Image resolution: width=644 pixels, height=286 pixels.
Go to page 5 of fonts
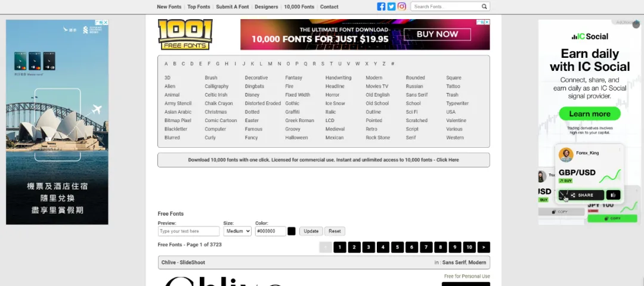click(397, 247)
